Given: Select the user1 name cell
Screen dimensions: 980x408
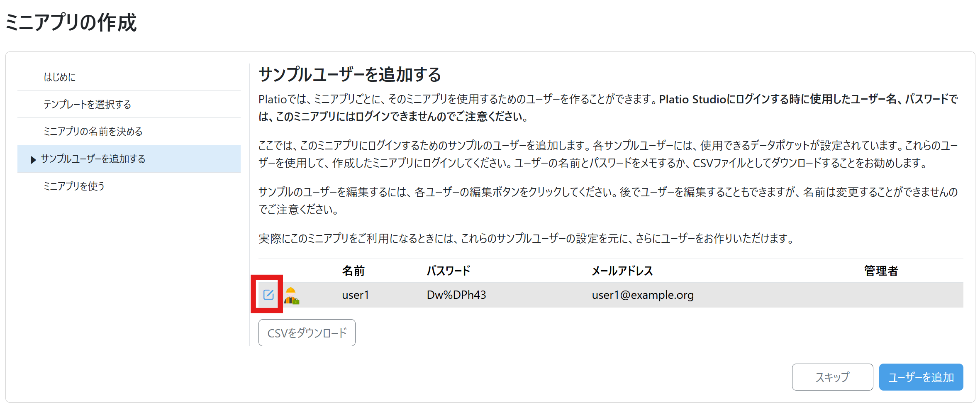Looking at the screenshot, I should [x=355, y=295].
